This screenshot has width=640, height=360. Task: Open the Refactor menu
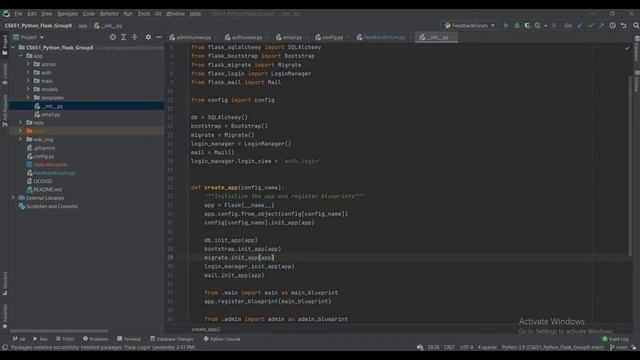click(x=109, y=13)
